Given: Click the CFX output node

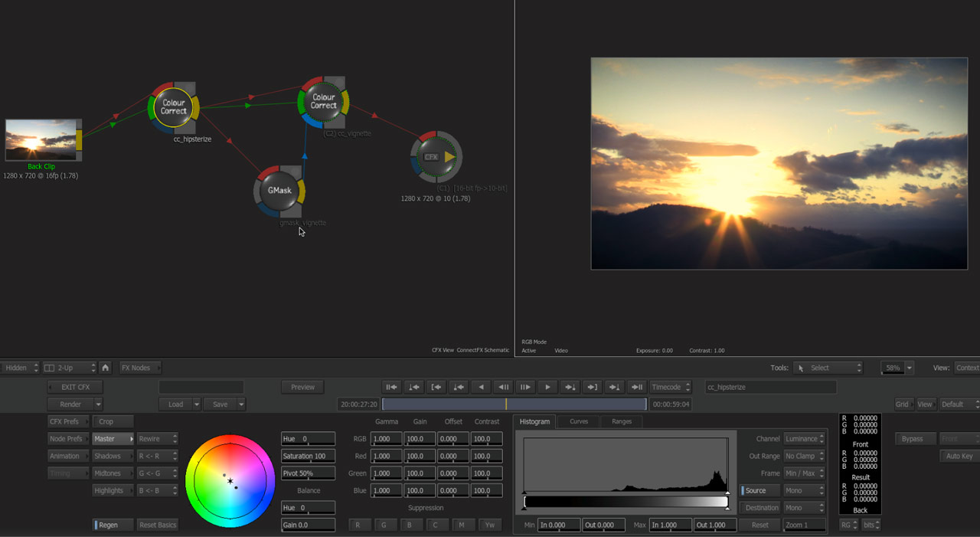Looking at the screenshot, I should point(436,157).
